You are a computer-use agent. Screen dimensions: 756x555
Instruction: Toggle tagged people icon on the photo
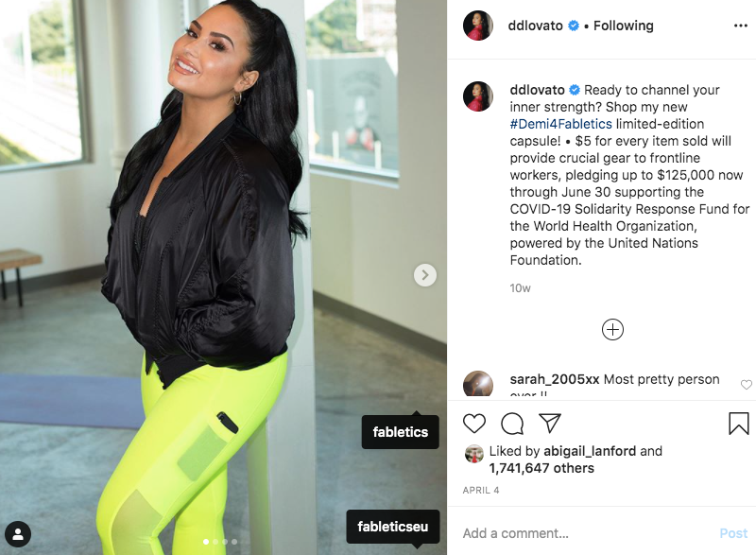click(18, 534)
